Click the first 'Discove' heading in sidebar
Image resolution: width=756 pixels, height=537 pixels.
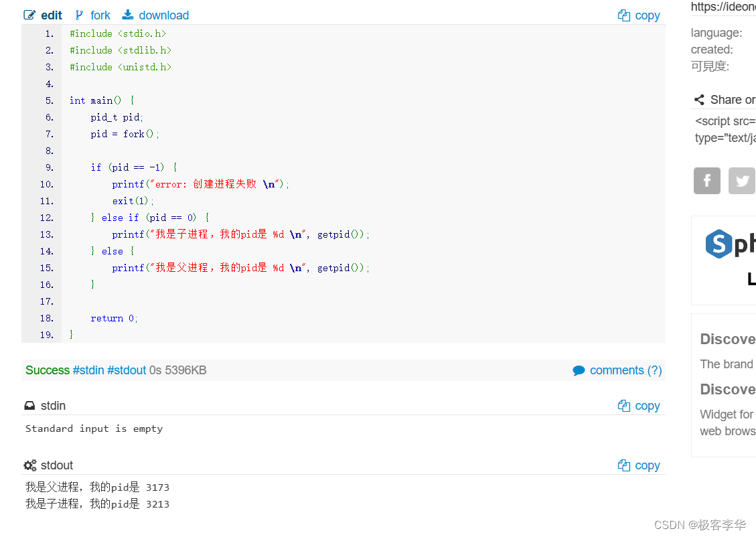click(x=728, y=339)
